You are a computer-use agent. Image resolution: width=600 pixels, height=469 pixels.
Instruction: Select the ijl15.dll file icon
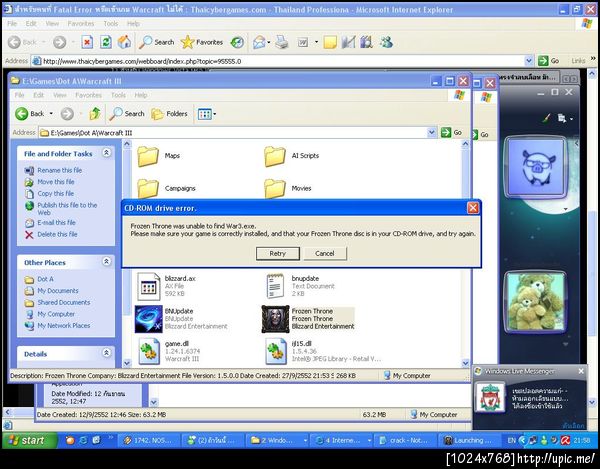tap(276, 351)
